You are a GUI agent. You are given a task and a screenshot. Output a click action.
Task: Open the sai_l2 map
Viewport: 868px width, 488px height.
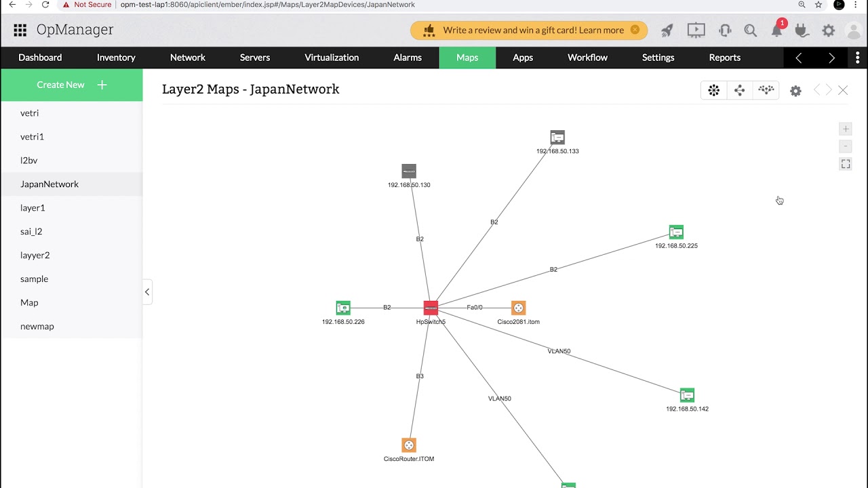click(71, 232)
